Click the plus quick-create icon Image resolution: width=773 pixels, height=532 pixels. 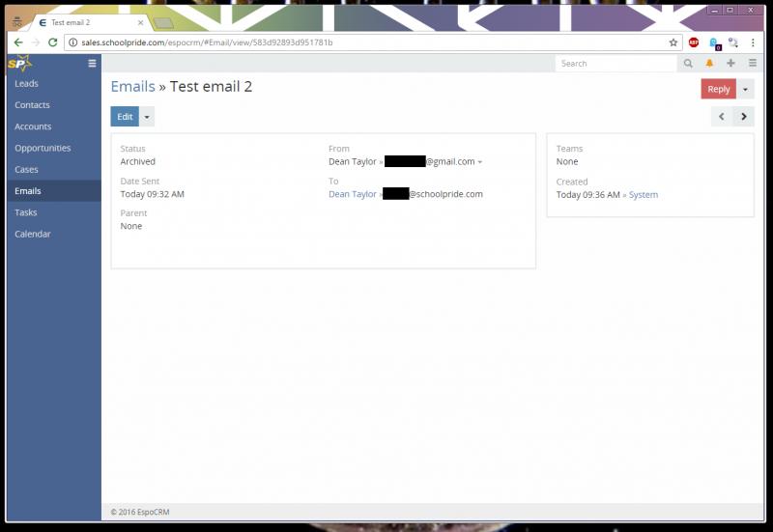730,63
